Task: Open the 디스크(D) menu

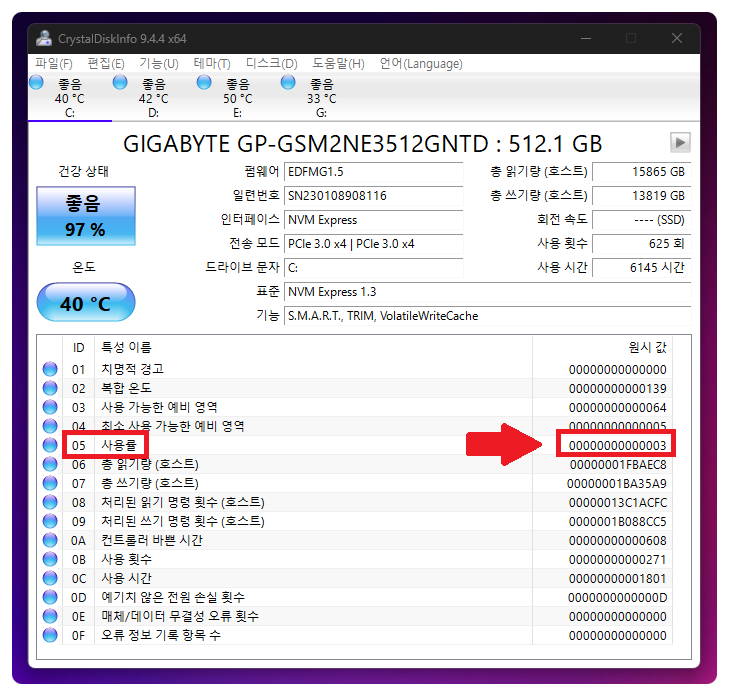Action: (272, 63)
